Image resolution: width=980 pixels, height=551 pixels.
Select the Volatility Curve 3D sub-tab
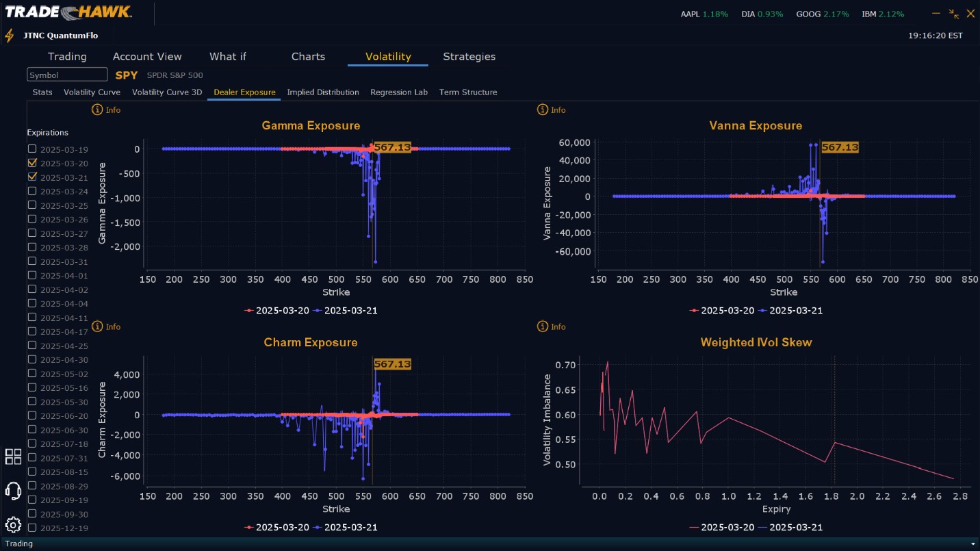coord(167,92)
